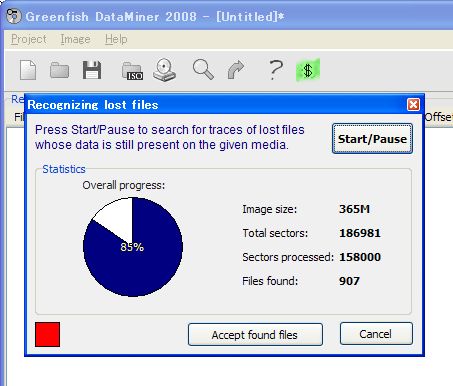Screen dimensions: 453x386
Task: Click the curved arrow export icon
Action: coord(236,70)
